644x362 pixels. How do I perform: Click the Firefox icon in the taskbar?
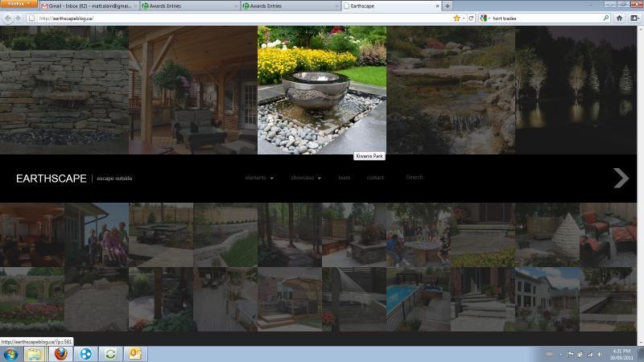click(60, 354)
